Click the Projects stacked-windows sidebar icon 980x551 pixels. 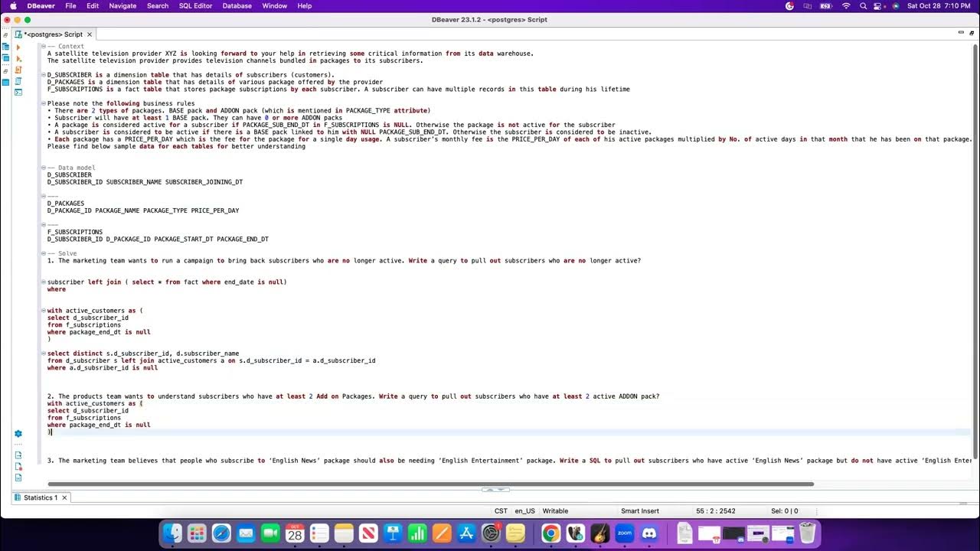pyautogui.click(x=6, y=58)
